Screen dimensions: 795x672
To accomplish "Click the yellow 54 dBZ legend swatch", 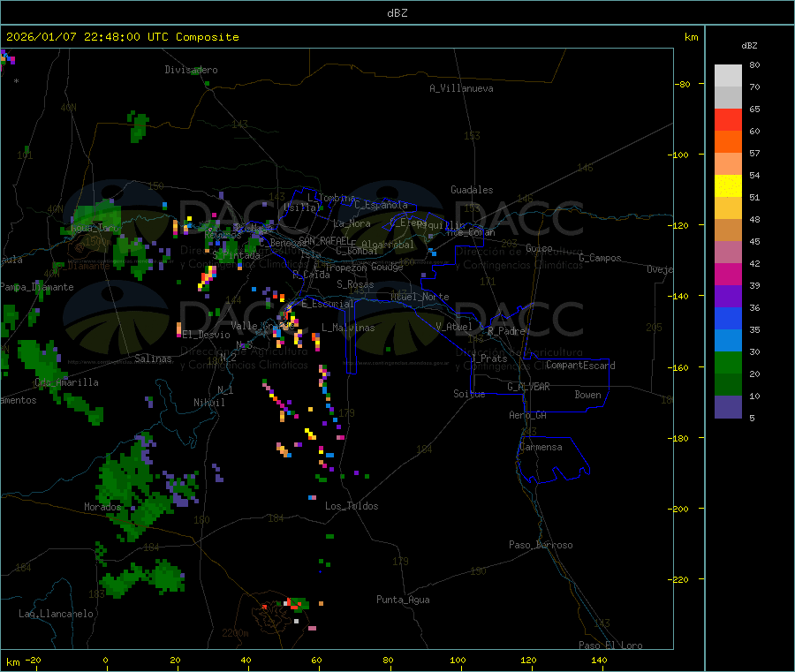I will 728,186.
